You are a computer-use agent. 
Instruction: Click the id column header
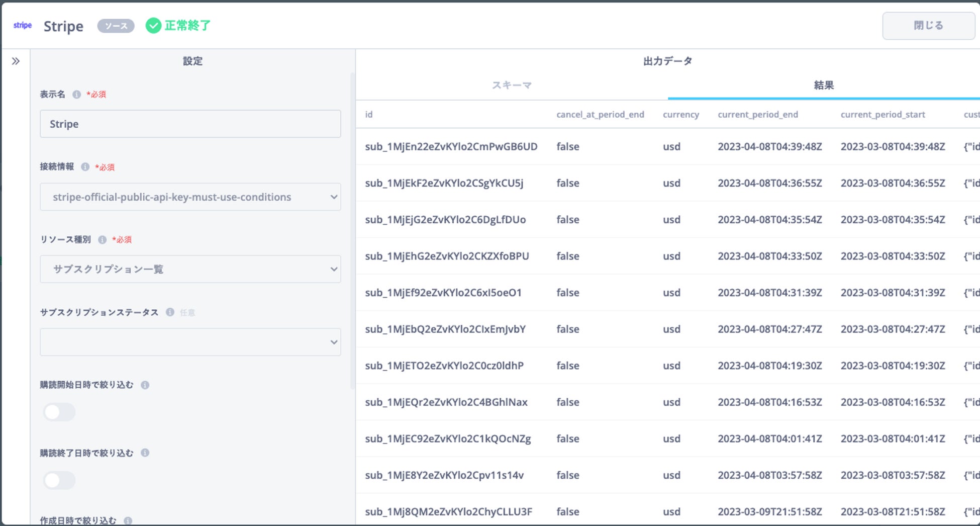(369, 115)
